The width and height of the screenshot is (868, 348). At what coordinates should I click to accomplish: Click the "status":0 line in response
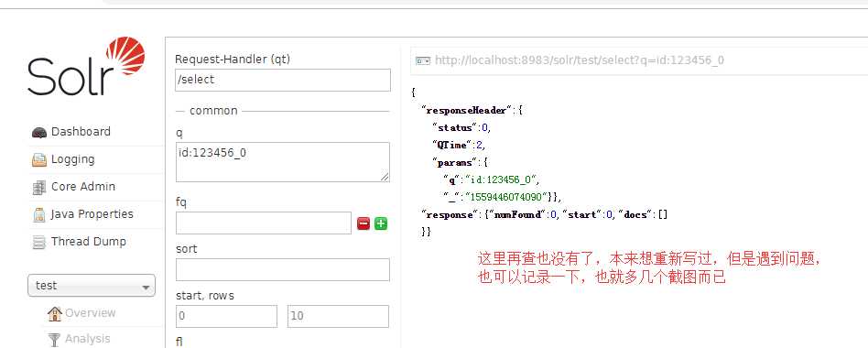(461, 128)
